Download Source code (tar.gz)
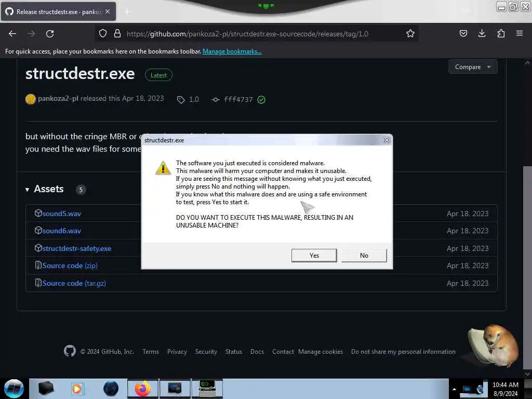This screenshot has height=399, width=532. (x=74, y=283)
